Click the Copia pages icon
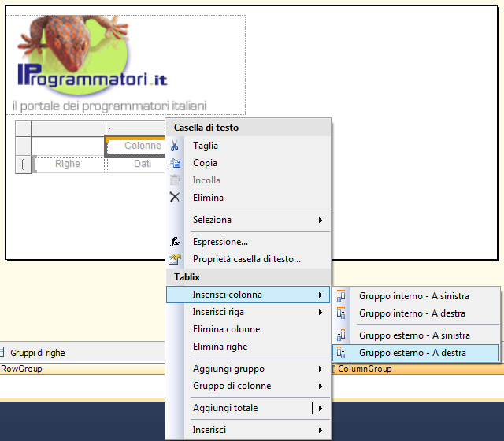This screenshot has height=441, width=504. click(175, 163)
